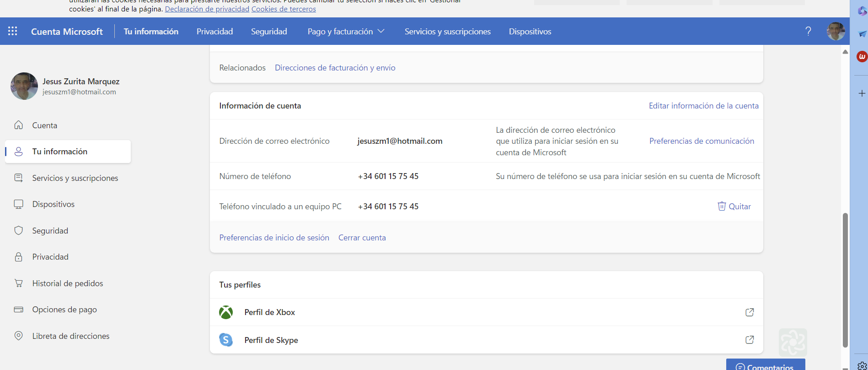868x370 pixels.
Task: Expand the Pago y facturación dropdown
Action: click(346, 31)
